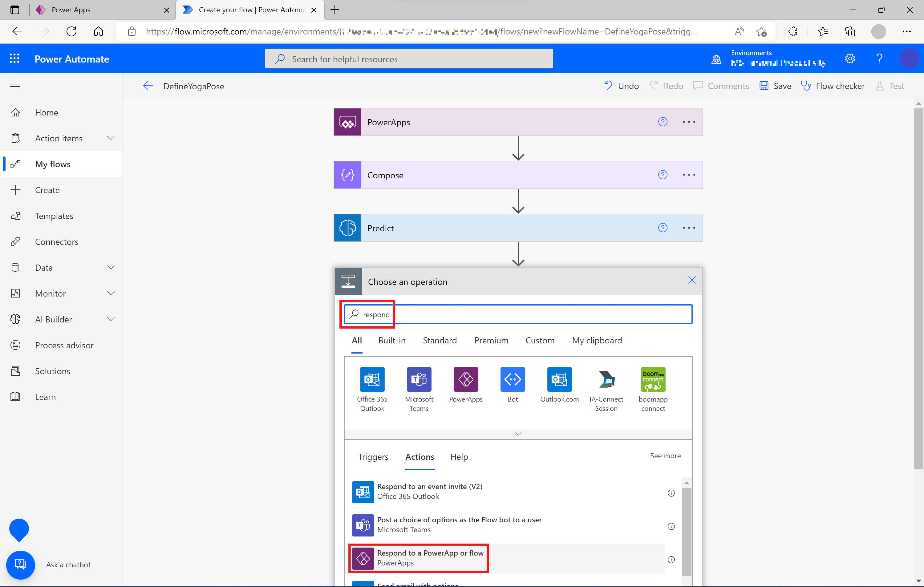Close the Choose an operation panel
Viewport: 924px width, 587px height.
(x=692, y=280)
